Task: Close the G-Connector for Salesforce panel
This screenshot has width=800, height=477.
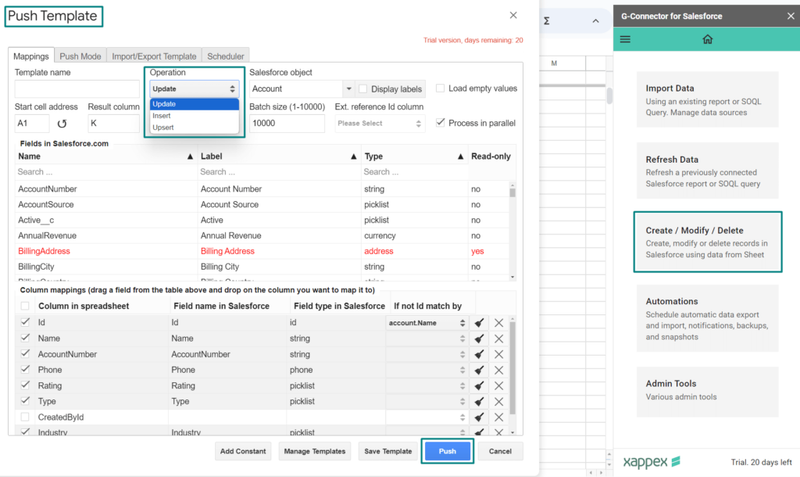Action: tap(790, 16)
